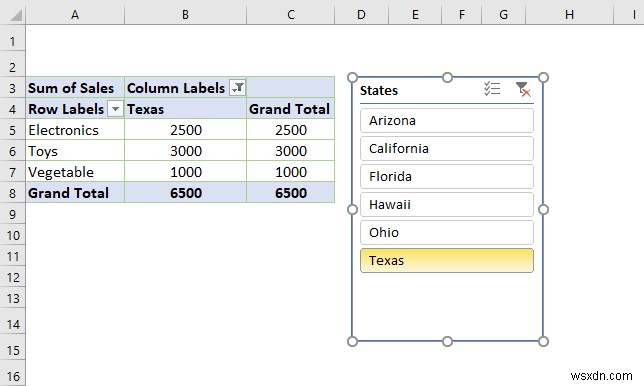Select row 12 header
Screen dimensions: 644x386
(12, 277)
